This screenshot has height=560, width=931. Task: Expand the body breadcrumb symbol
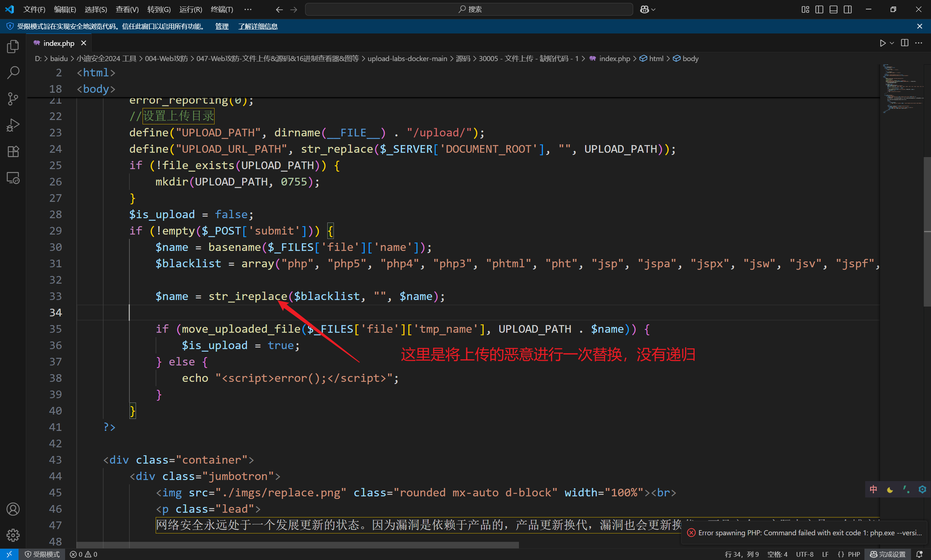(690, 59)
